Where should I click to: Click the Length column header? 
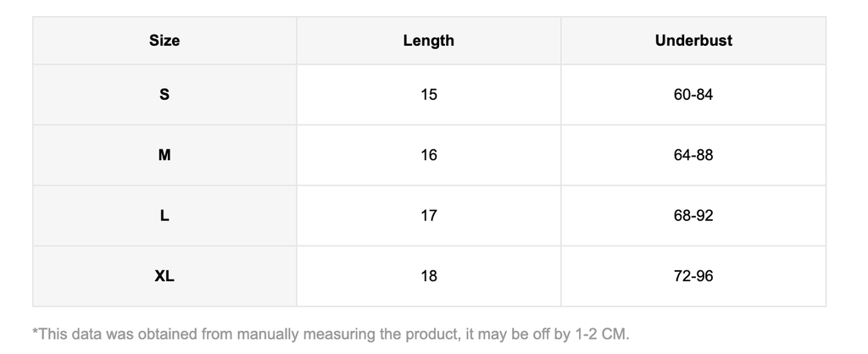(428, 40)
